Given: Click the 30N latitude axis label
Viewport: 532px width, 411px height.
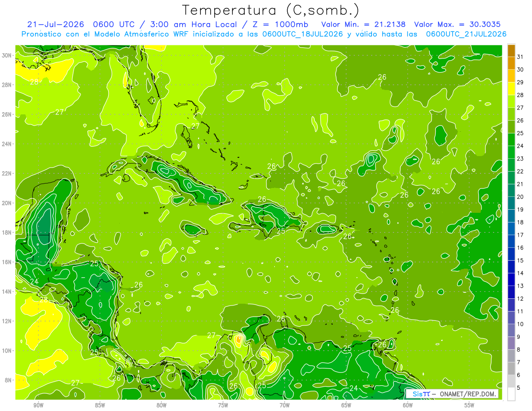Looking at the screenshot, I should click(x=7, y=55).
